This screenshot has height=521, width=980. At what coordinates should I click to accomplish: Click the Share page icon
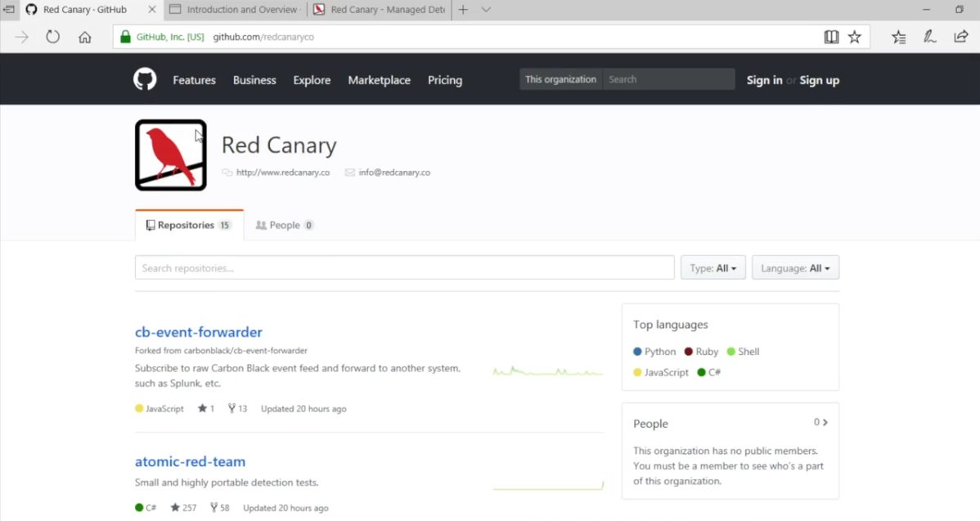click(x=961, y=37)
